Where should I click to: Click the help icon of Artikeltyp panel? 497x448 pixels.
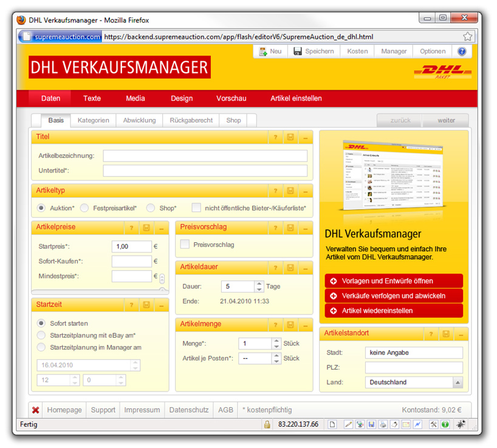275,191
